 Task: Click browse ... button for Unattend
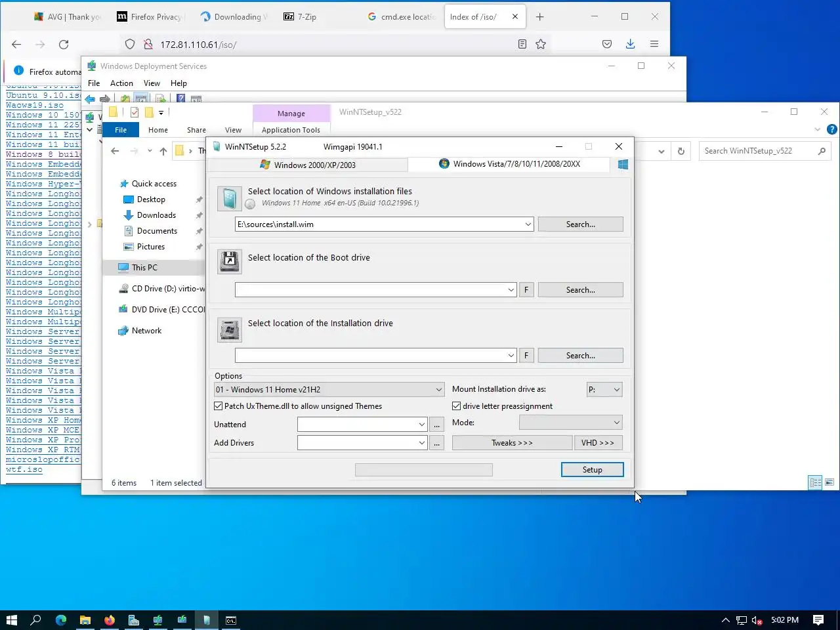[436, 425]
